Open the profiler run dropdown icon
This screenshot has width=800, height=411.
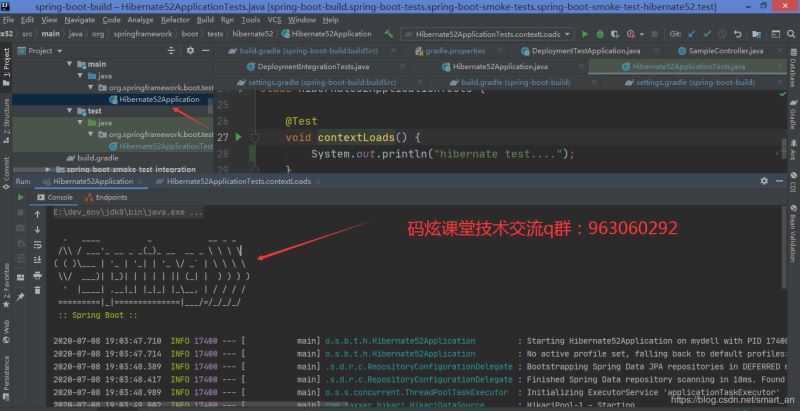click(633, 34)
